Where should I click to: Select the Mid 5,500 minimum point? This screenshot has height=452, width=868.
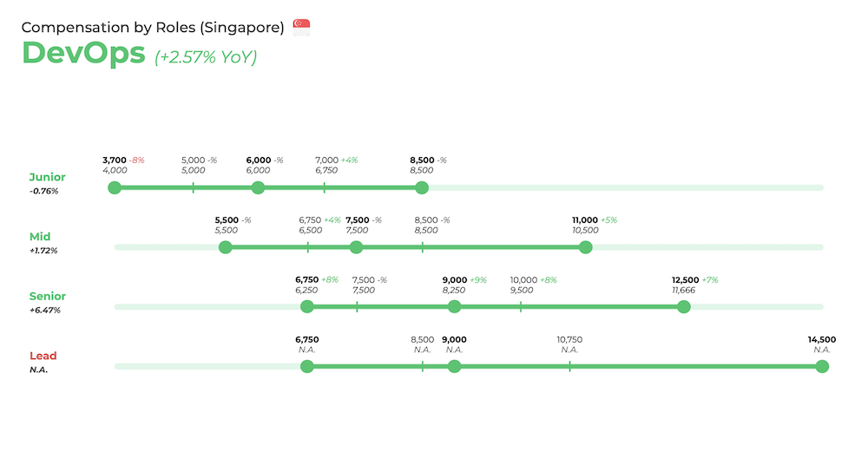pos(226,247)
